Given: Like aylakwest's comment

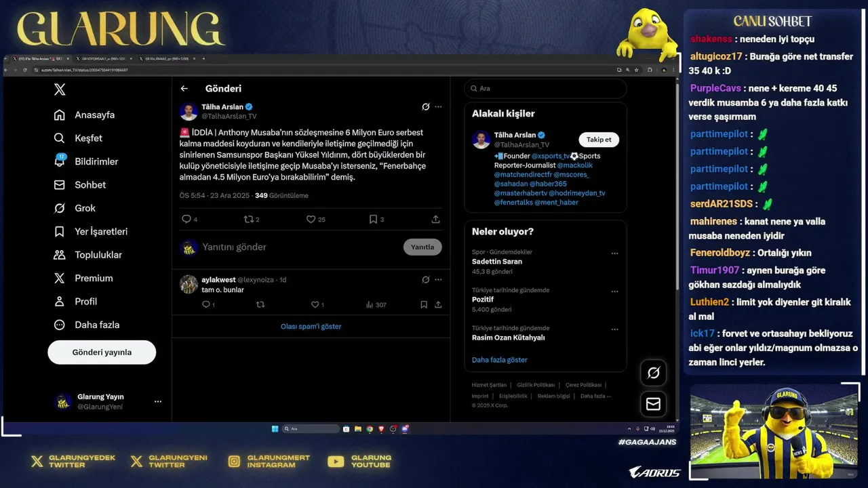Looking at the screenshot, I should [317, 305].
